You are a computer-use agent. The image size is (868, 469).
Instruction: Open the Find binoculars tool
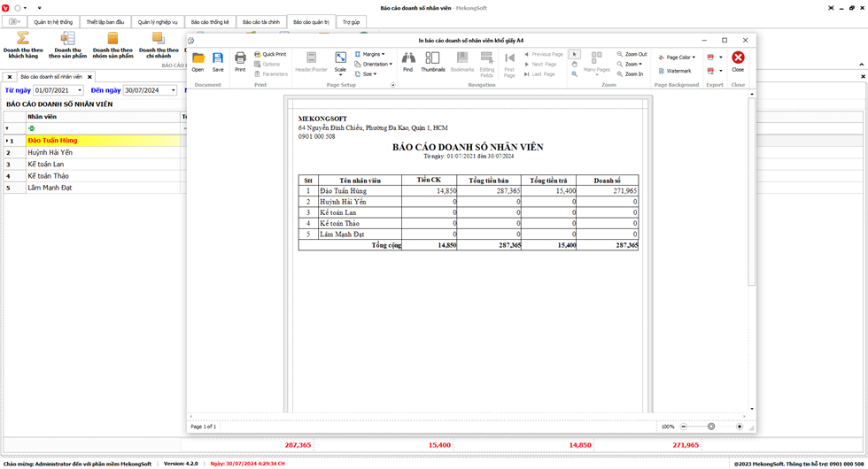[408, 61]
